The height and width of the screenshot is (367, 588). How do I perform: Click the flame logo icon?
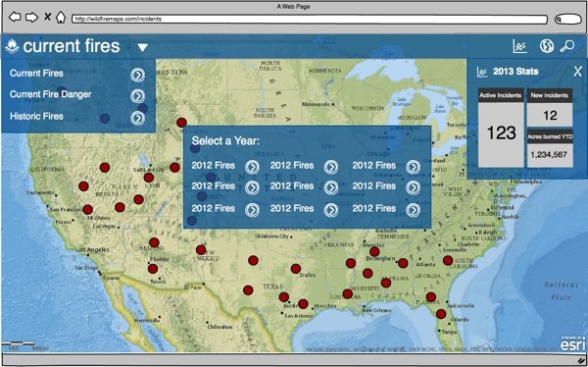click(12, 46)
